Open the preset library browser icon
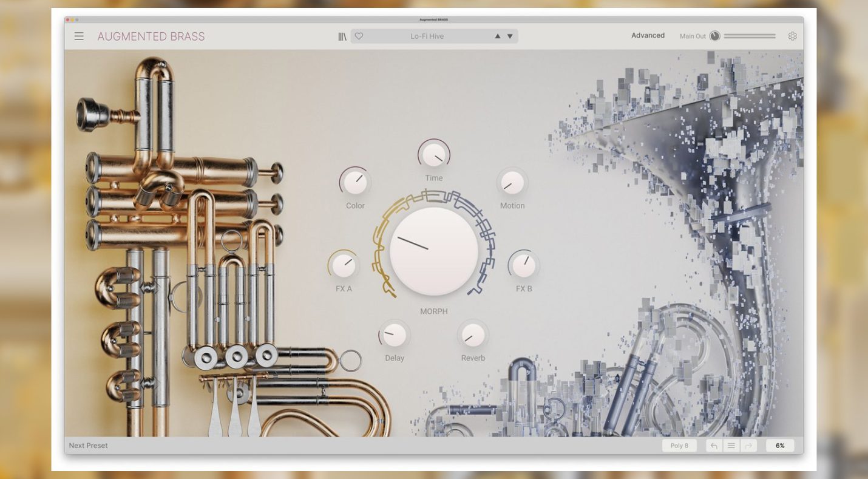The image size is (868, 479). [341, 36]
